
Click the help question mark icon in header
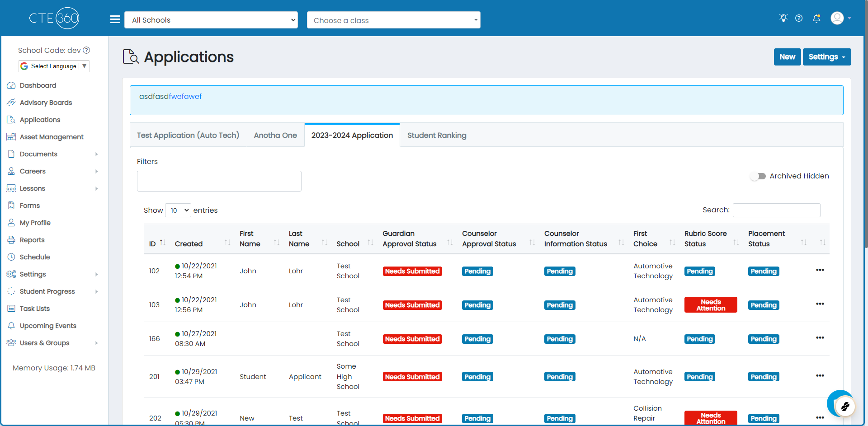(799, 19)
